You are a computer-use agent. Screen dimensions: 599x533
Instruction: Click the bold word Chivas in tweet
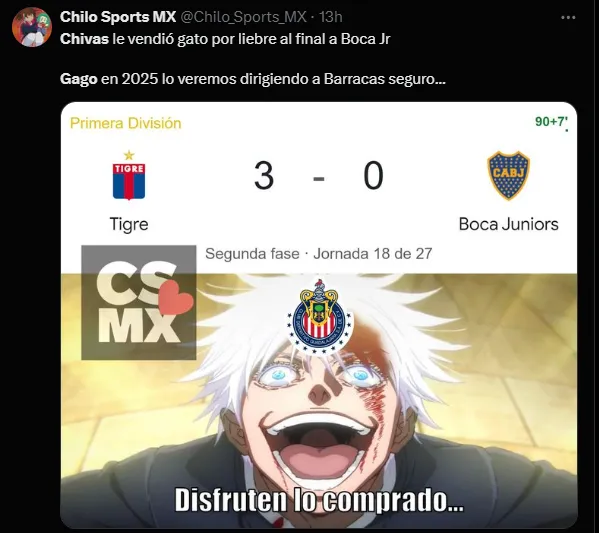coord(84,39)
